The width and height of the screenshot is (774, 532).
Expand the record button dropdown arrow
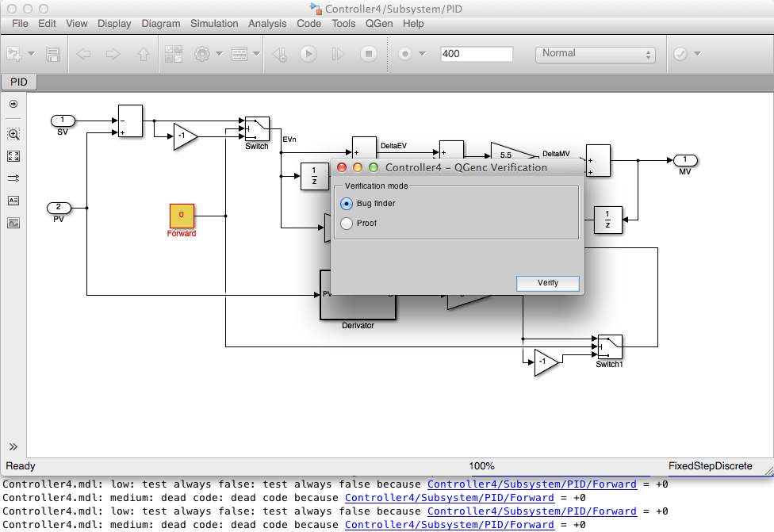coord(423,54)
